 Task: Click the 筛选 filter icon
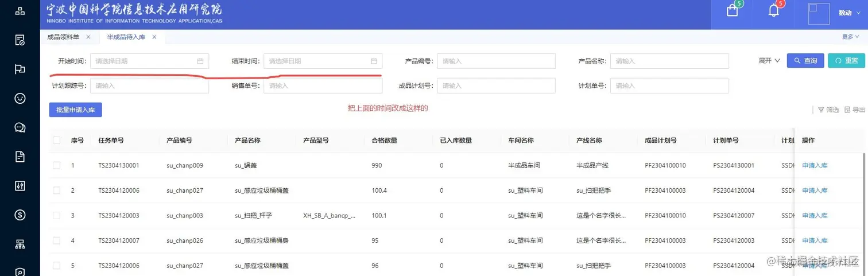[x=821, y=110]
